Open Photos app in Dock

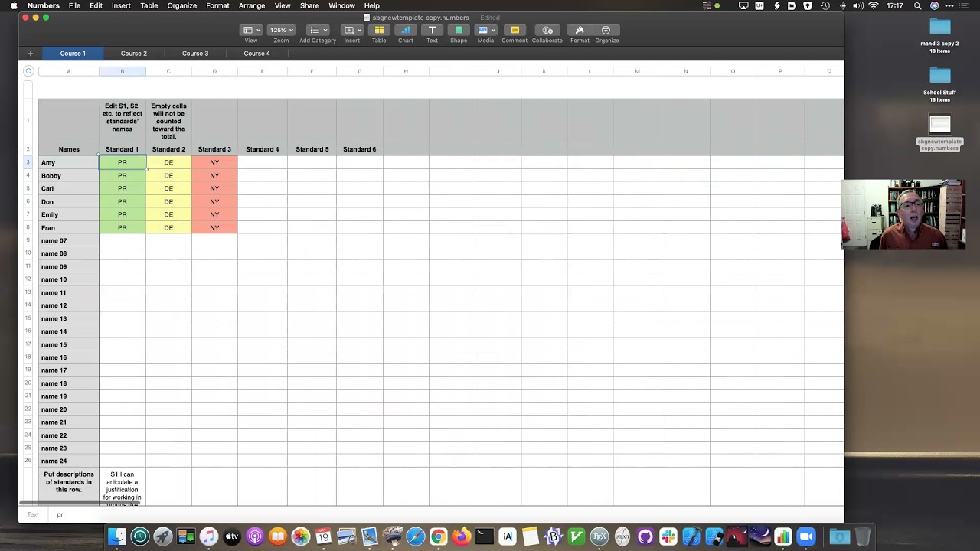click(301, 536)
